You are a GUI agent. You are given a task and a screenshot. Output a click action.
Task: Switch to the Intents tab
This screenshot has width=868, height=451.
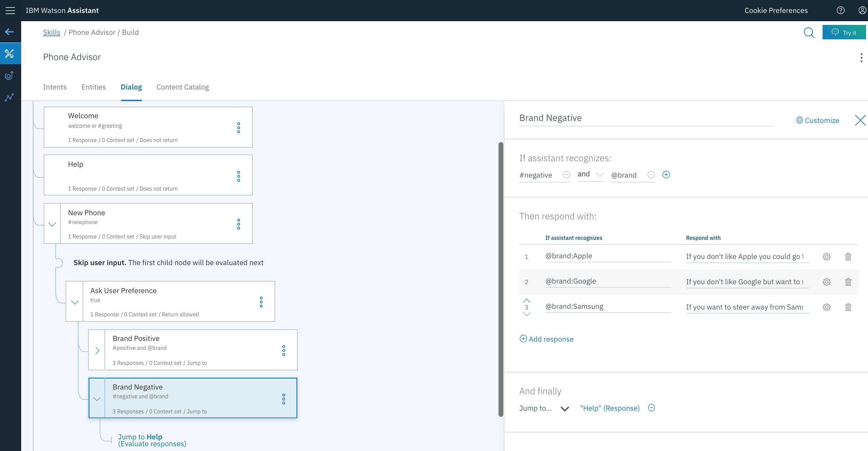[x=55, y=87]
